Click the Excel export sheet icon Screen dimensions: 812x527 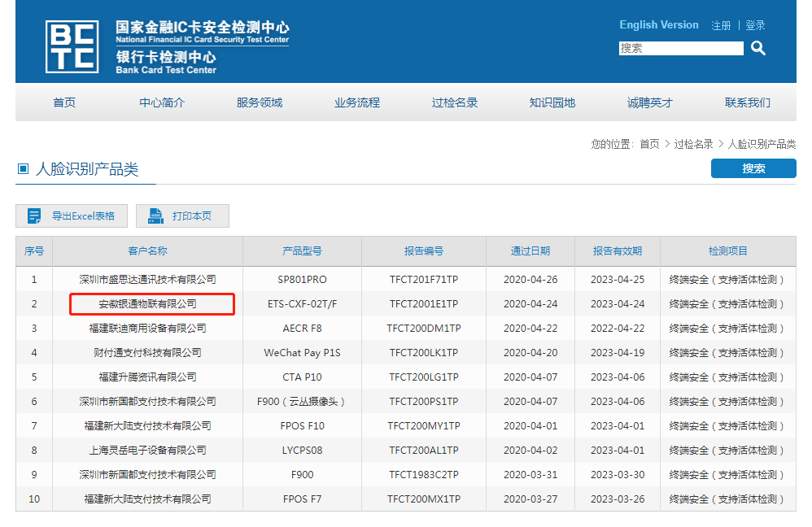pyautogui.click(x=34, y=216)
